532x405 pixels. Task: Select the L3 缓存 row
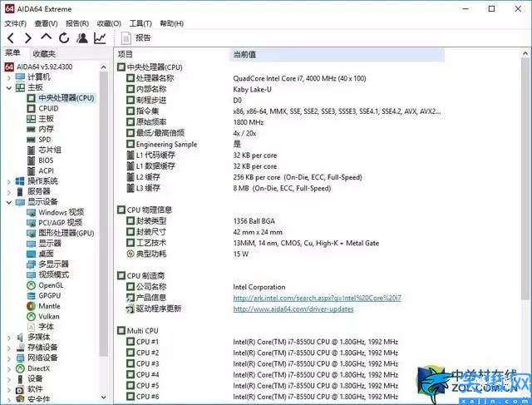pos(229,188)
